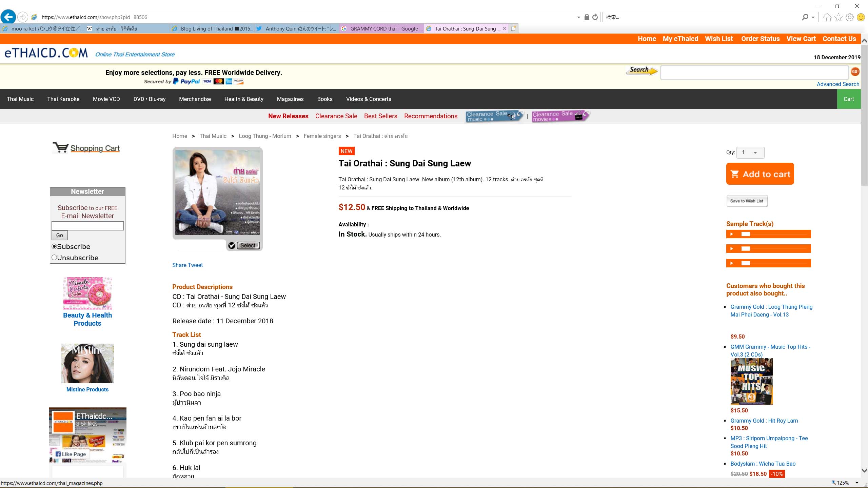Open Favorites star icon

pos(839,17)
